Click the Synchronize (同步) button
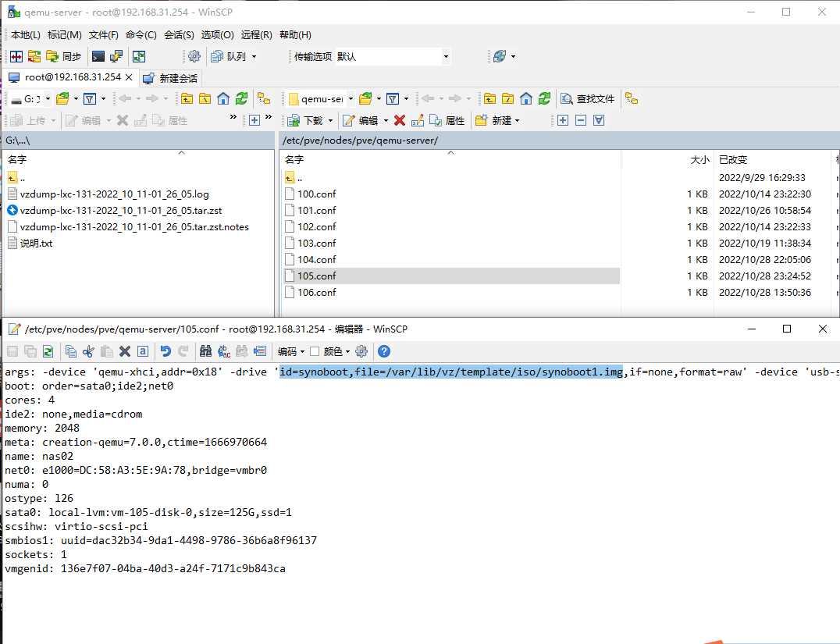 tap(64, 56)
